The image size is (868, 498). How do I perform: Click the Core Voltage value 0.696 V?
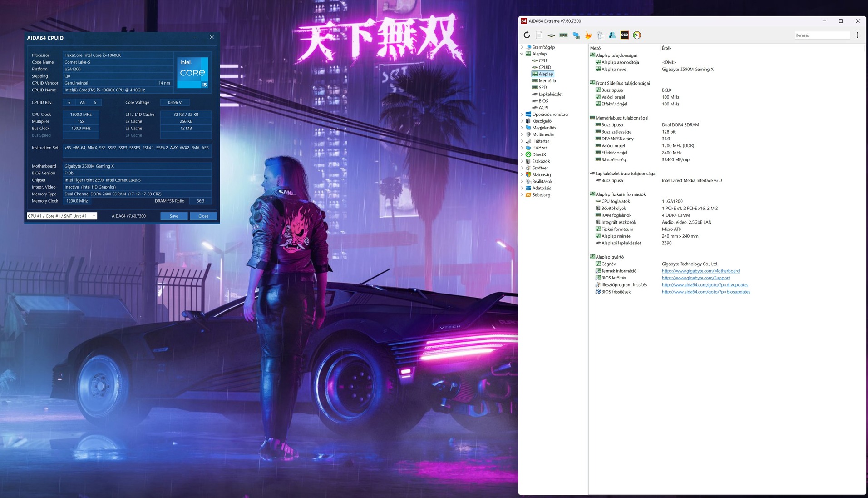pos(175,102)
